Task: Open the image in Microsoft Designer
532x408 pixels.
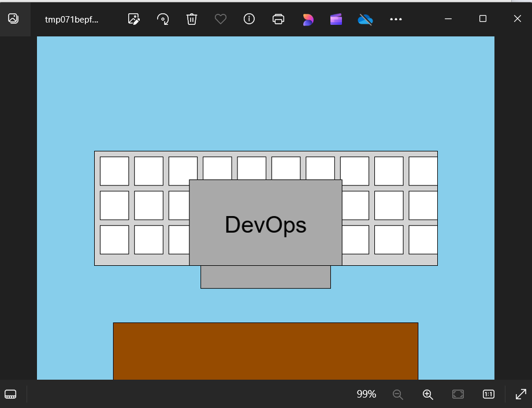Action: [x=307, y=18]
